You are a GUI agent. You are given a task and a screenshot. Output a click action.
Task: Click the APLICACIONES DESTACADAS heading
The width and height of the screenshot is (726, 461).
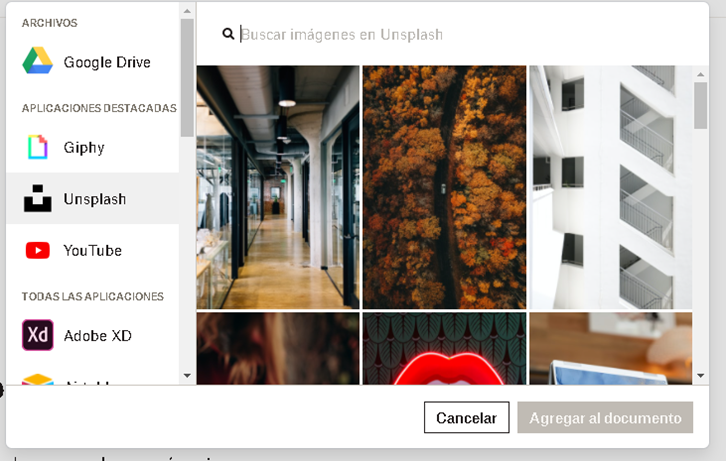[x=99, y=108]
